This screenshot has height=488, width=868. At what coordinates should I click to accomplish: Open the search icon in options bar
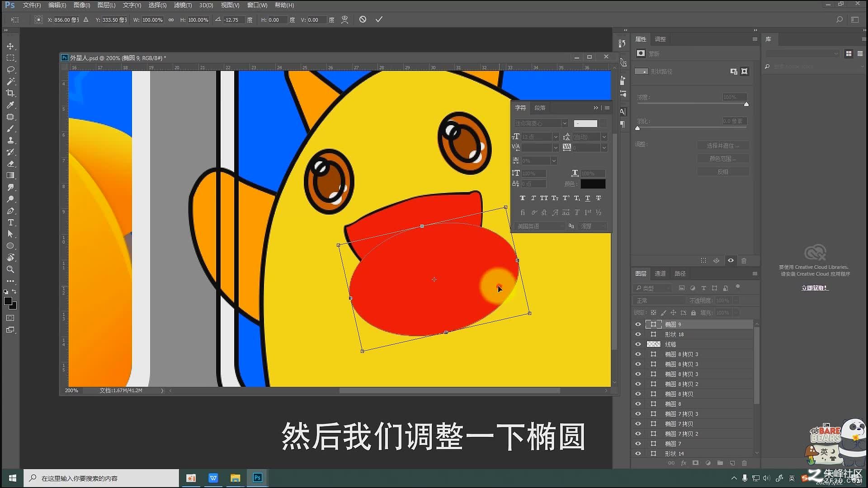point(839,19)
